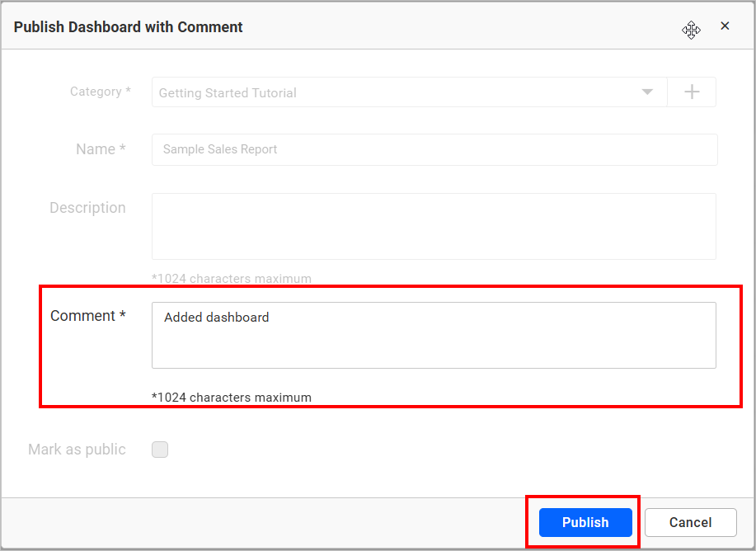Enable the Mark as public checkbox
This screenshot has height=551, width=756.
point(160,450)
